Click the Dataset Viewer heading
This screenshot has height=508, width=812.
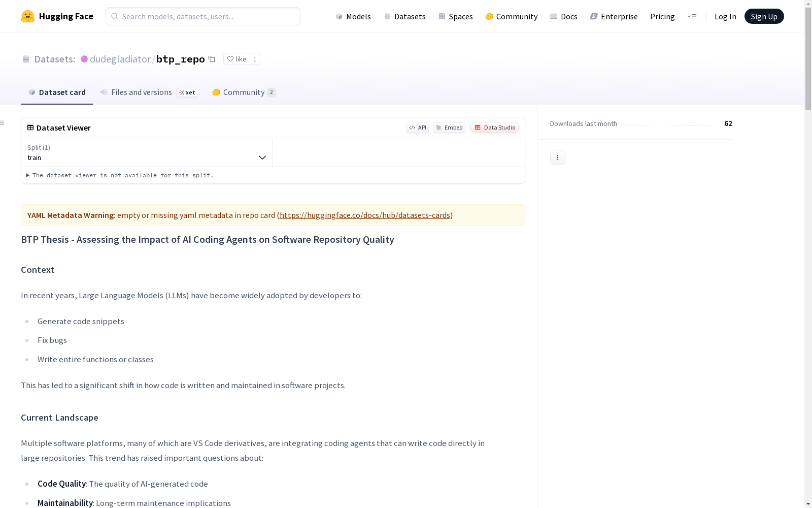(63, 128)
